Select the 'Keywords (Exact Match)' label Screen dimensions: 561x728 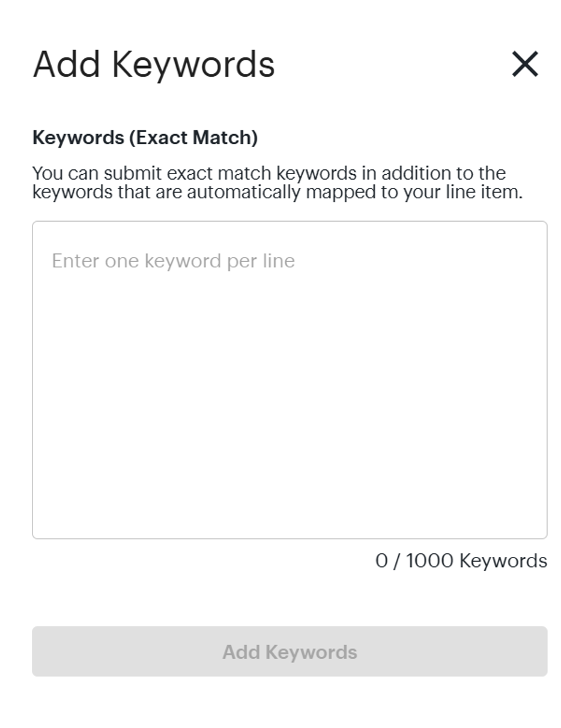pyautogui.click(x=145, y=138)
